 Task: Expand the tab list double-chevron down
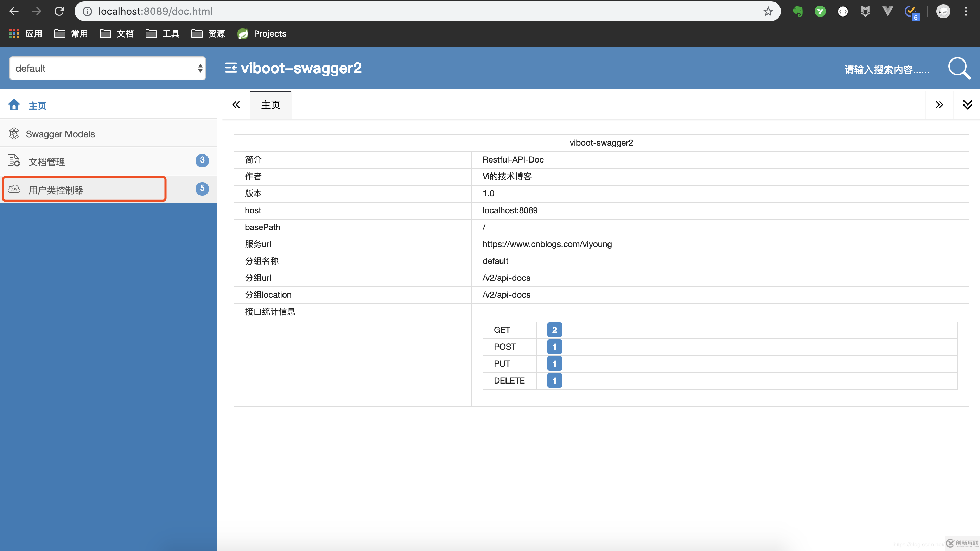(x=967, y=104)
